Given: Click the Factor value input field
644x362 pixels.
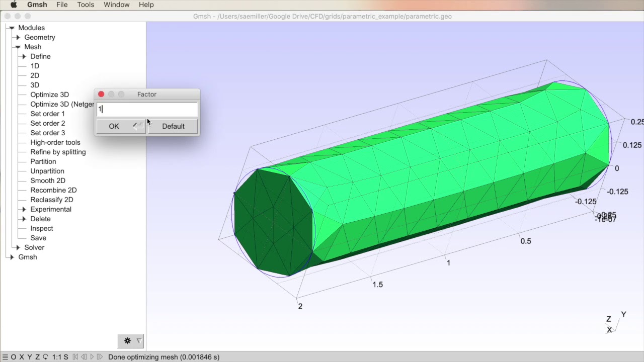Looking at the screenshot, I should [x=147, y=109].
